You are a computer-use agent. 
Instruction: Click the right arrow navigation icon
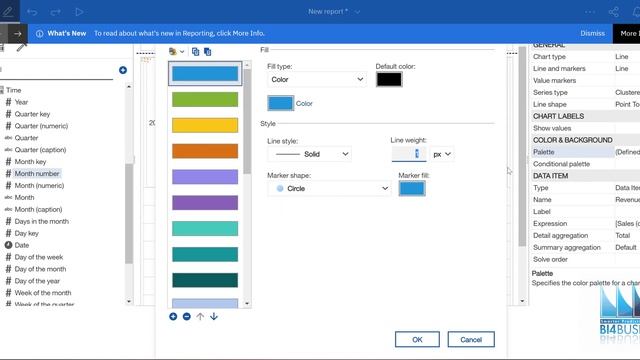pyautogui.click(x=18, y=33)
